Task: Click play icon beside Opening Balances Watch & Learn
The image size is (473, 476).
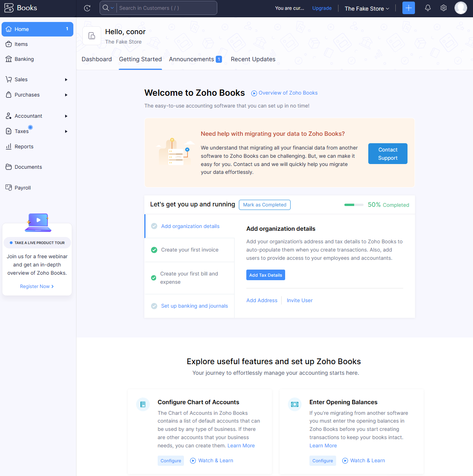Action: 345,461
